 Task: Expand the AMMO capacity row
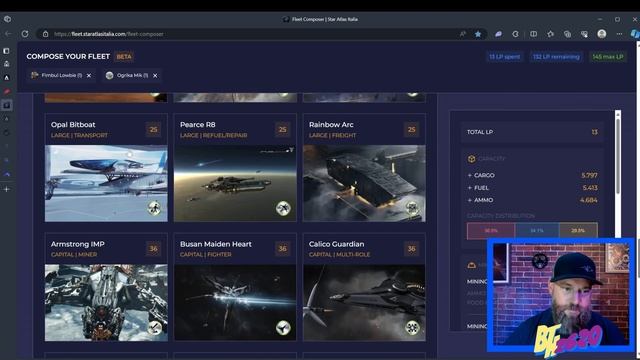(x=532, y=200)
